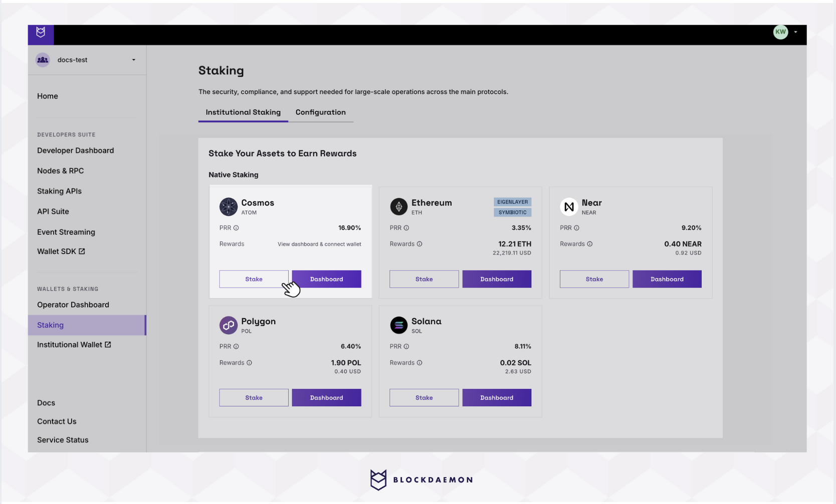This screenshot has height=504, width=836.
Task: Check Service Status link
Action: click(63, 440)
